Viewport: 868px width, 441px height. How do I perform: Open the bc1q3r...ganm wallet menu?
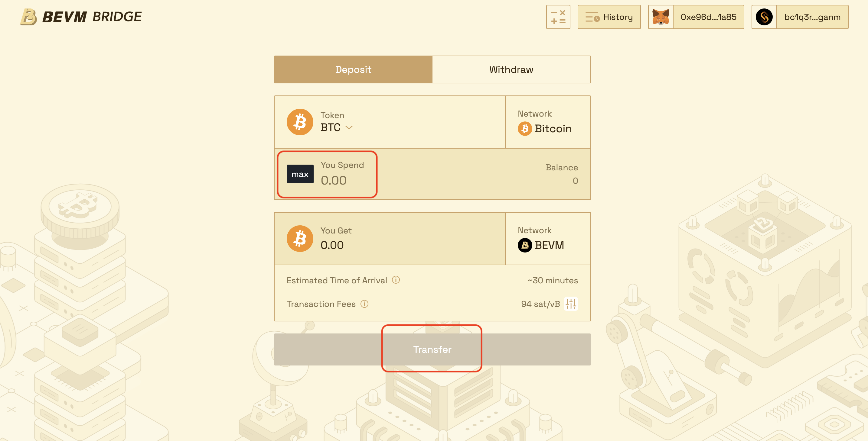[x=812, y=17]
